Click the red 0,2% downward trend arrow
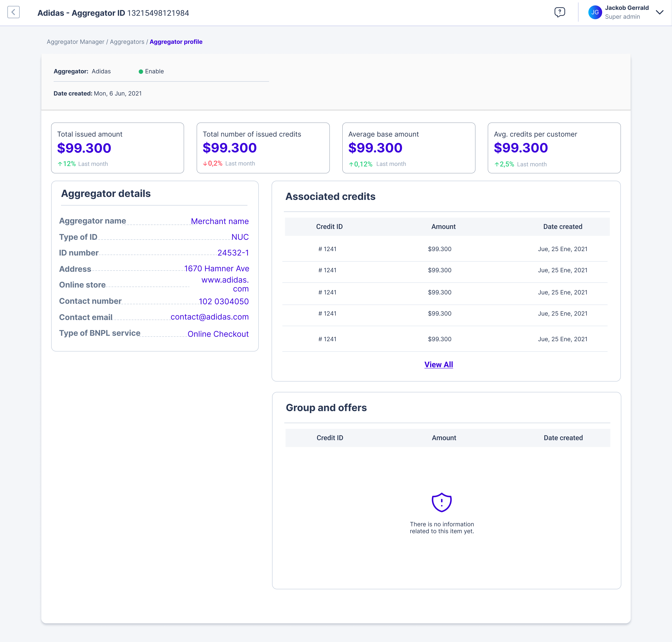The height and width of the screenshot is (642, 672). 205,164
